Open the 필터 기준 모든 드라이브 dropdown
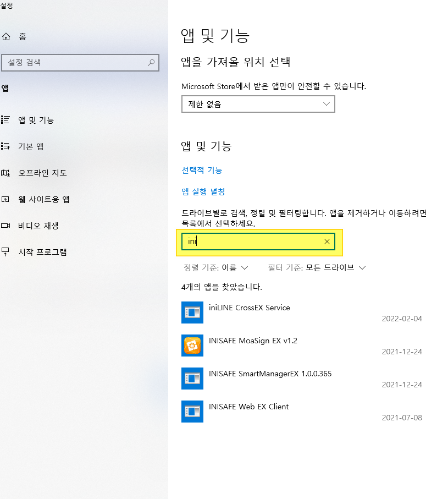The height and width of the screenshot is (499, 448). tap(317, 267)
